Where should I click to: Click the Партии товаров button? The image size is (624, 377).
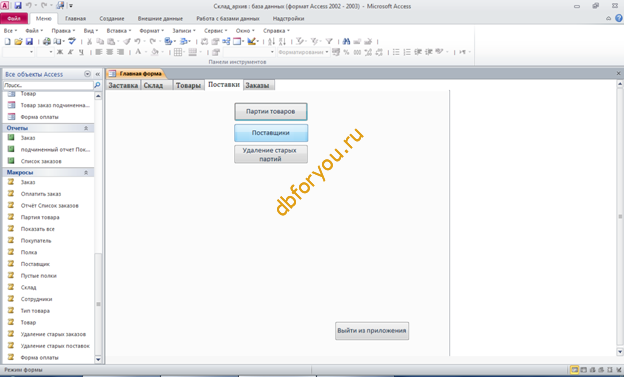(x=271, y=111)
